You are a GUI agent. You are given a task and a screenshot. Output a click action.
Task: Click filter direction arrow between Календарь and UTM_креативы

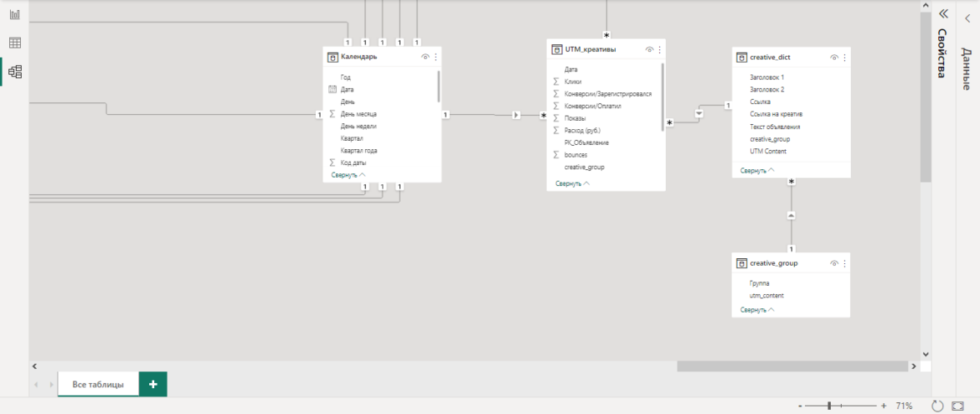[516, 115]
